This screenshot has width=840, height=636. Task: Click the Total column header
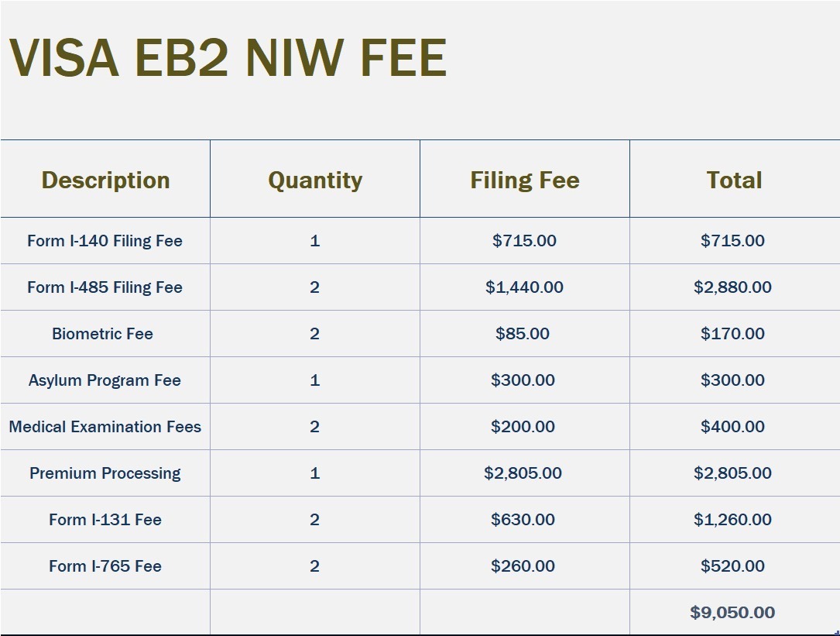(734, 180)
